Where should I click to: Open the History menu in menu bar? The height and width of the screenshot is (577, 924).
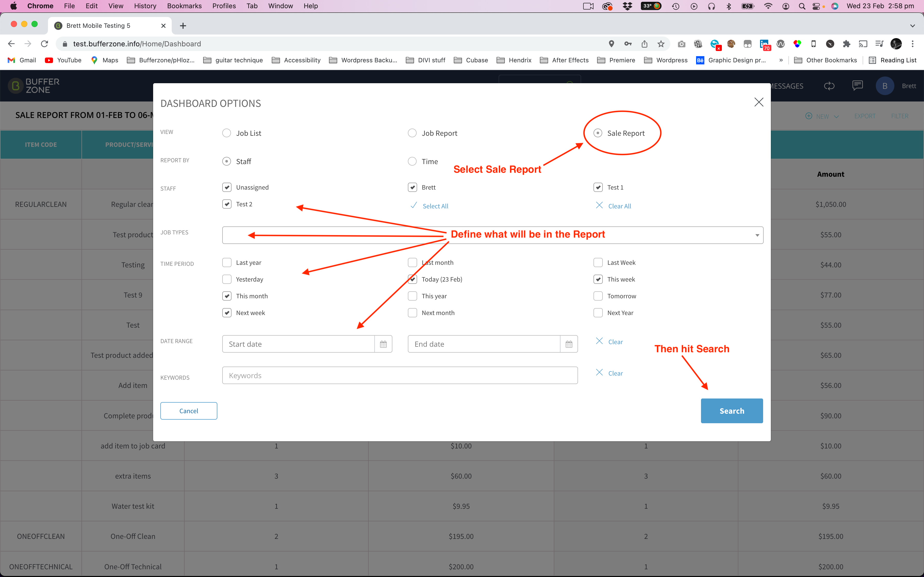[x=145, y=6]
